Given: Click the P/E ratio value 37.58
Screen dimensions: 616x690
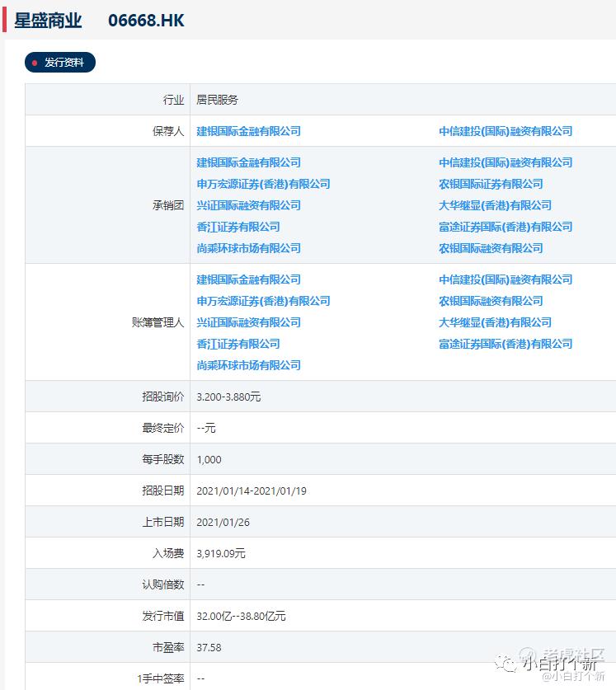Looking at the screenshot, I should point(209,647).
